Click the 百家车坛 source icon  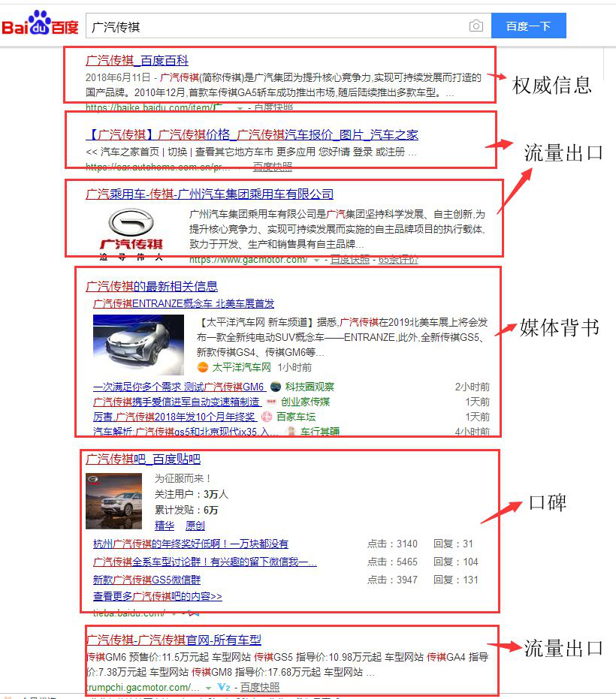pos(267,417)
